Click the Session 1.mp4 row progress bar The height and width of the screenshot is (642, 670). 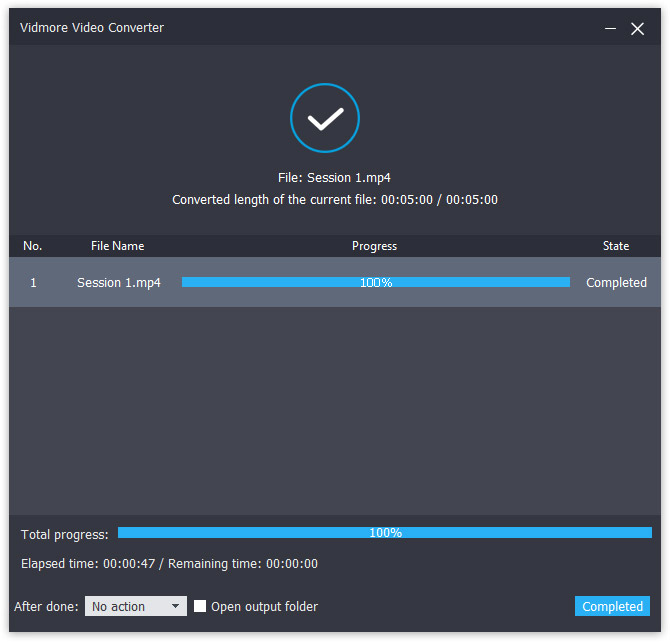pyautogui.click(x=375, y=283)
